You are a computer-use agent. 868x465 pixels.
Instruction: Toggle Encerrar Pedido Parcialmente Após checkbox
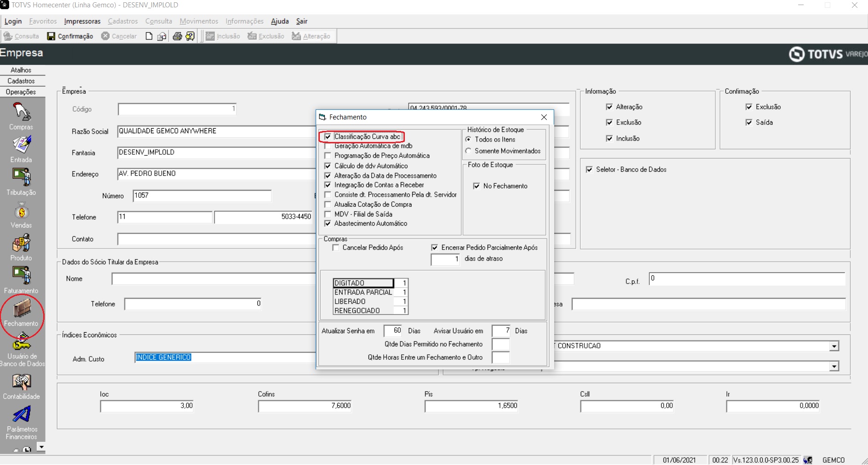435,248
